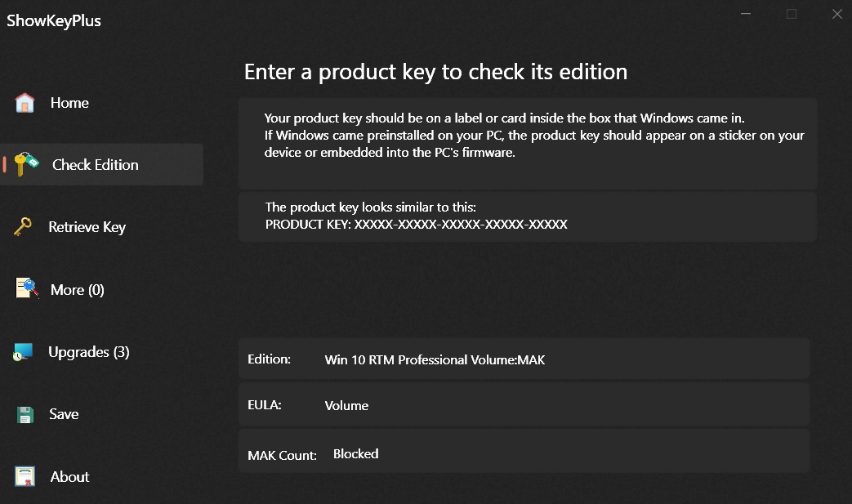
Task: Click the More magnifier document icon
Action: tap(27, 288)
